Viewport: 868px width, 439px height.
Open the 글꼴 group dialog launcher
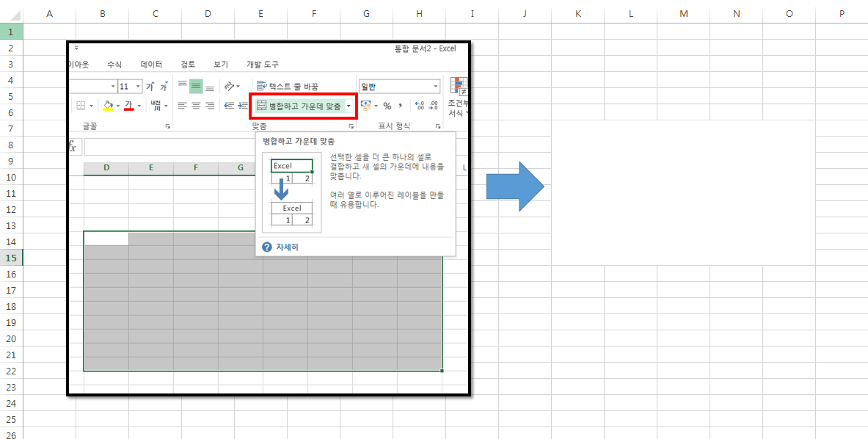pyautogui.click(x=168, y=127)
